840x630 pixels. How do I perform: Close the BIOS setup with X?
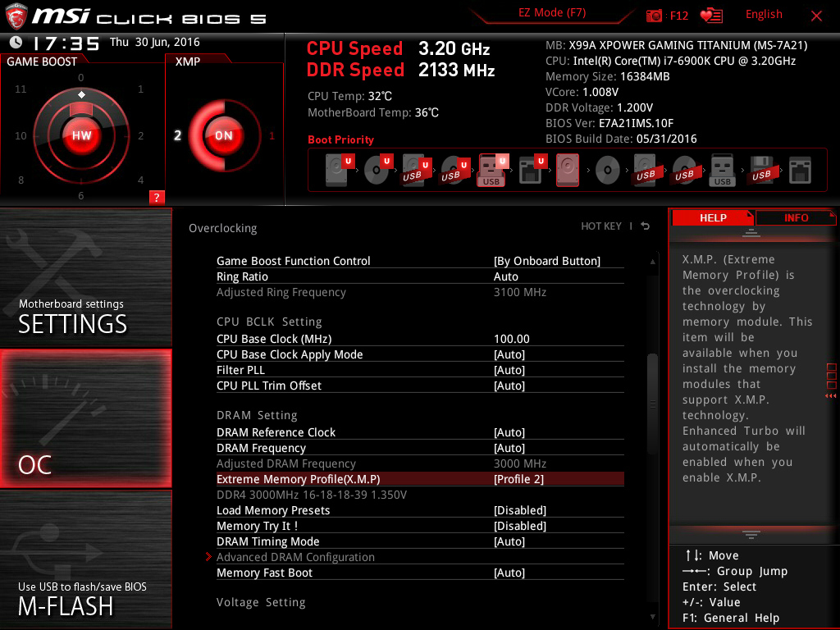(816, 16)
